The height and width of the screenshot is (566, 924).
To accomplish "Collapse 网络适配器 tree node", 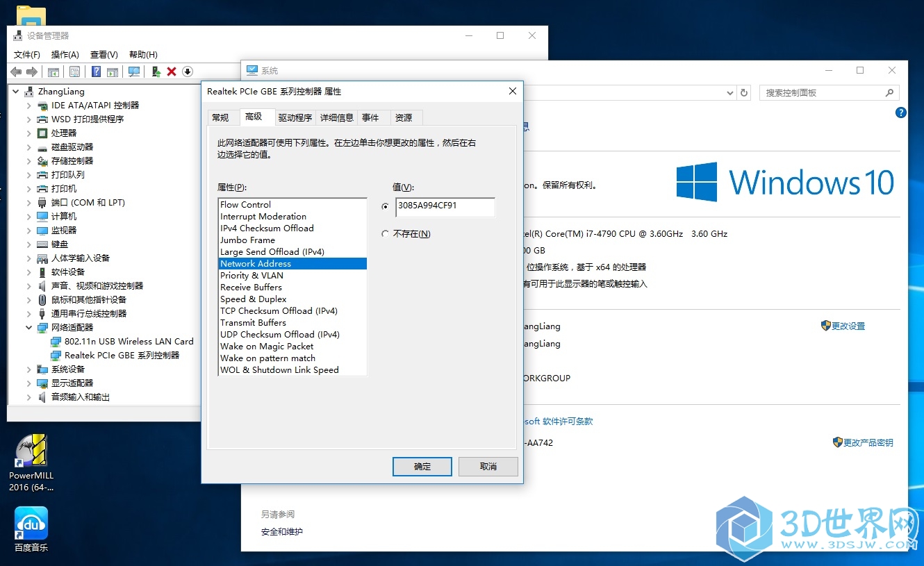I will coord(28,327).
